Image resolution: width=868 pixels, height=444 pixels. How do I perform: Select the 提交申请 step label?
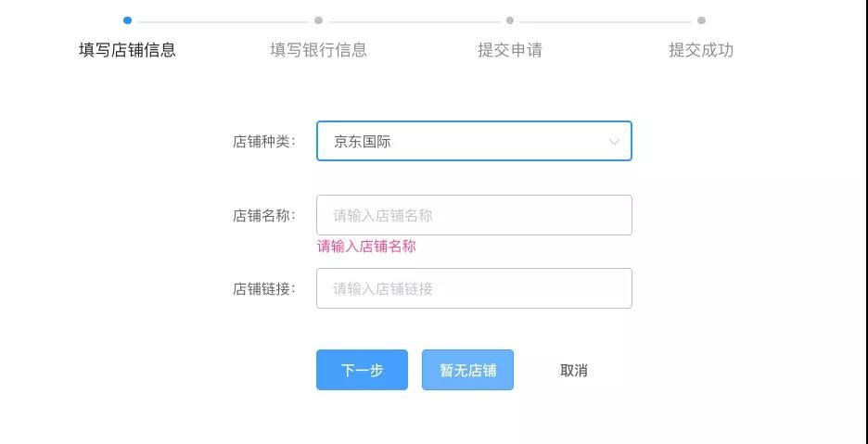(x=510, y=50)
